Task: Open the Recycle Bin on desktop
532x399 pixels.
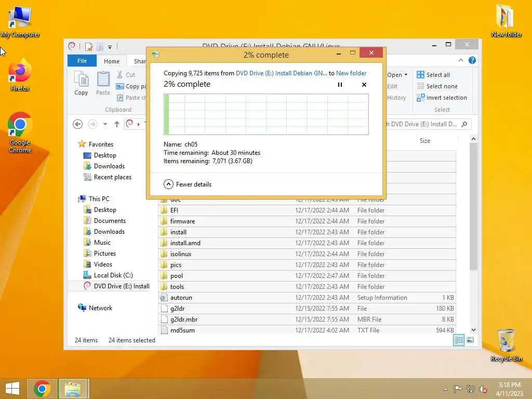Action: point(506,345)
